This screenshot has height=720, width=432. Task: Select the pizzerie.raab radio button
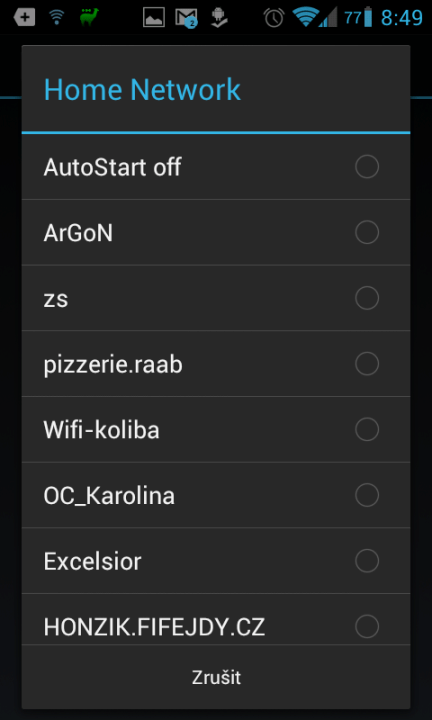point(367,364)
